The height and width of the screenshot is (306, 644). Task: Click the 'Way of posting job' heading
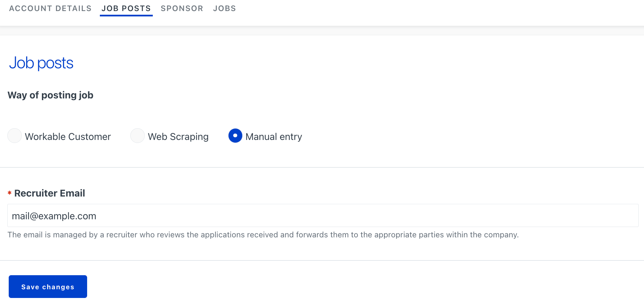(51, 95)
